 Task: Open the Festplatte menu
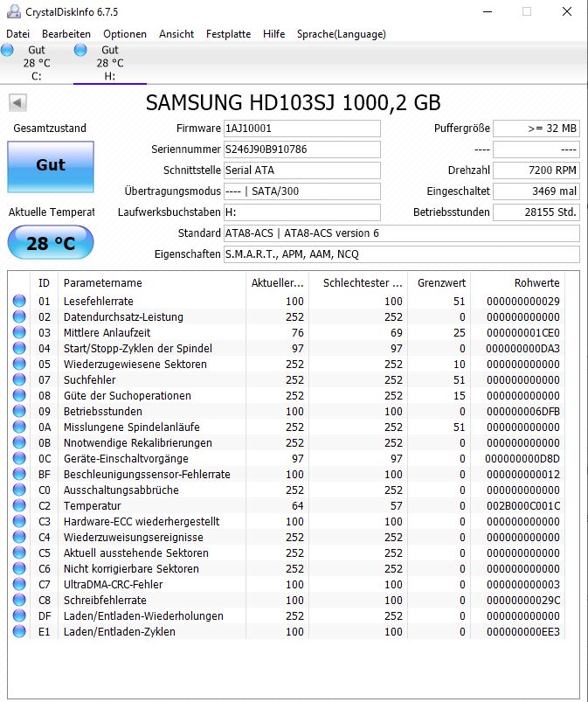tap(228, 34)
